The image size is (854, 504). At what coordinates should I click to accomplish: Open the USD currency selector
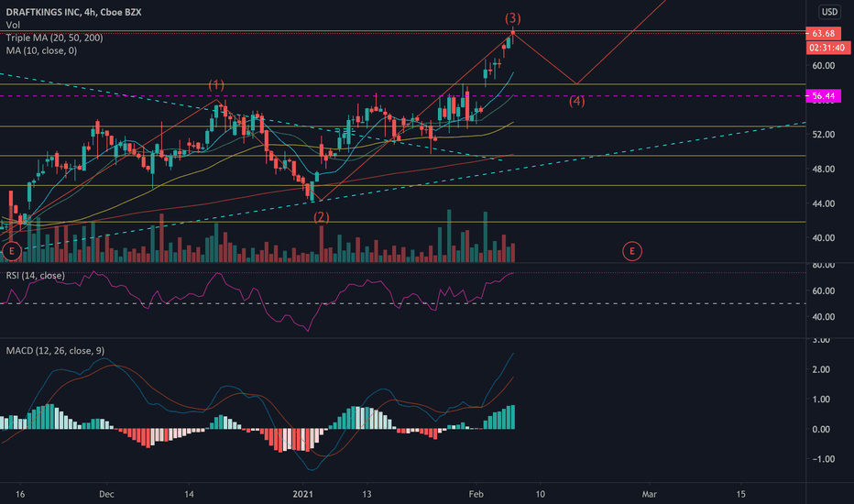tap(829, 12)
